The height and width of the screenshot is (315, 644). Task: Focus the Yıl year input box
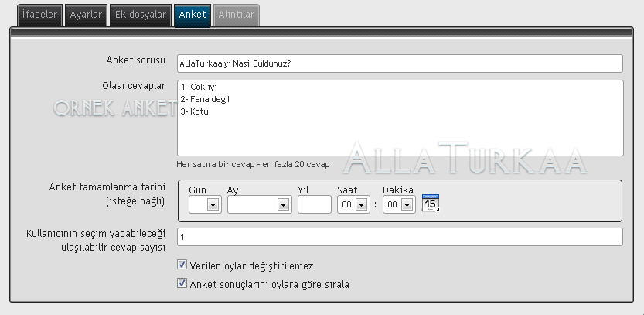pos(314,204)
